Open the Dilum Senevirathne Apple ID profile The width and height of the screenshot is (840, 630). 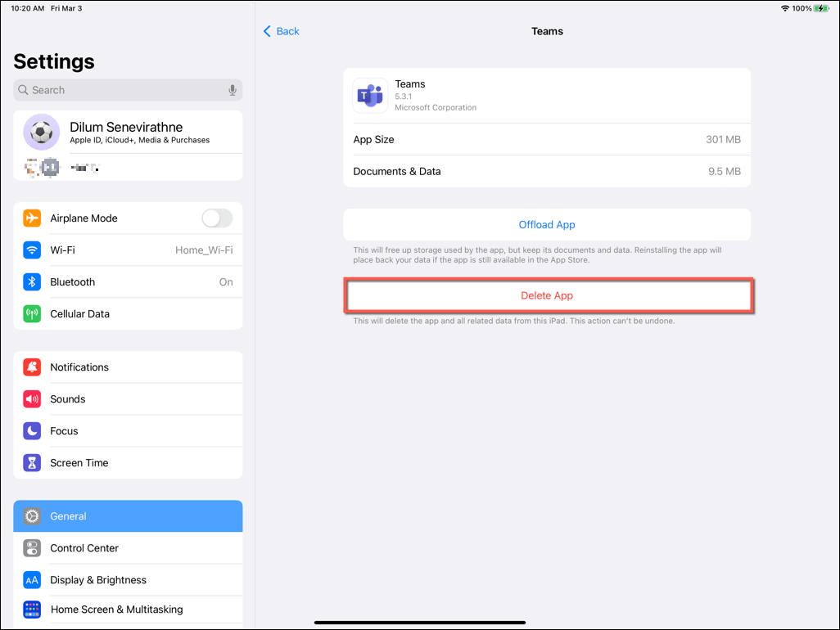(128, 132)
